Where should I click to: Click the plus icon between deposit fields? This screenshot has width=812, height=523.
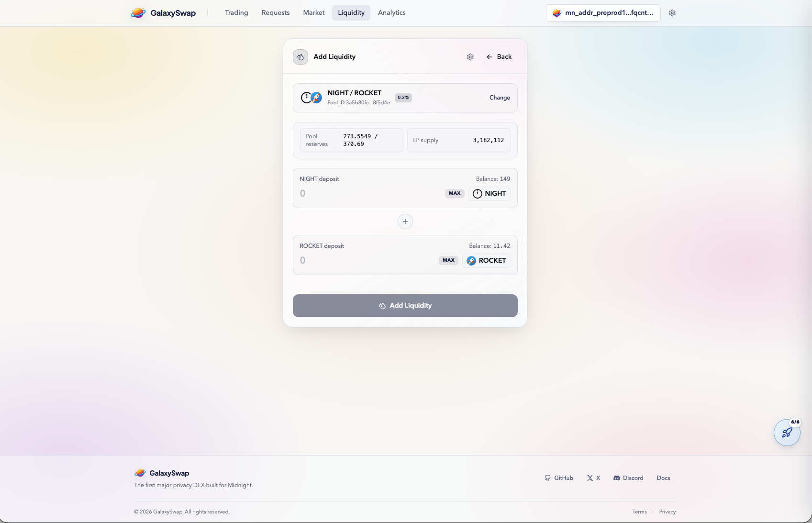[405, 221]
